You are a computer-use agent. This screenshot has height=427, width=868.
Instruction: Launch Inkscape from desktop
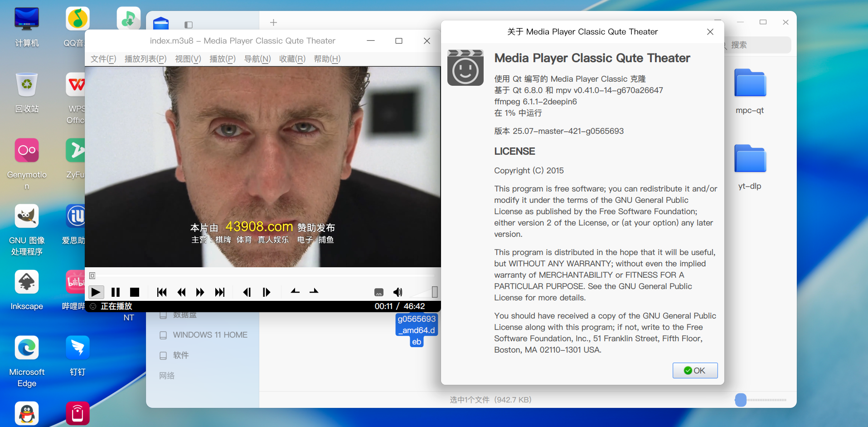pos(27,290)
